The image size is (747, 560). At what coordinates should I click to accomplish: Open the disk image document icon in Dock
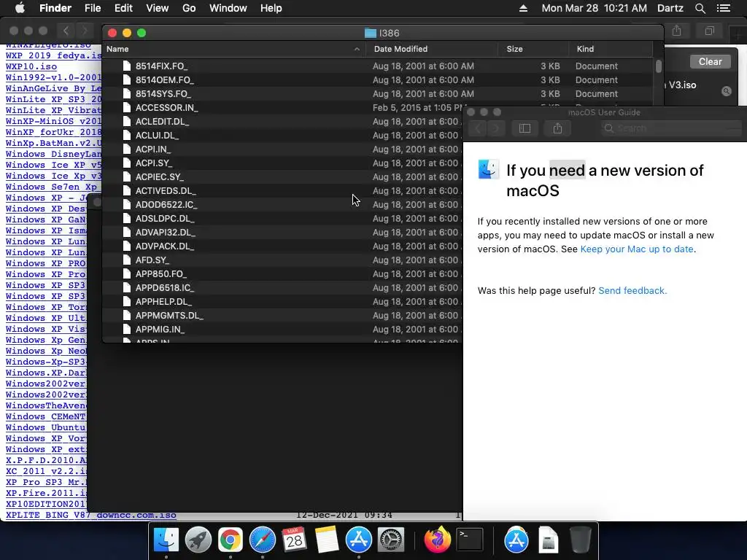coord(549,540)
